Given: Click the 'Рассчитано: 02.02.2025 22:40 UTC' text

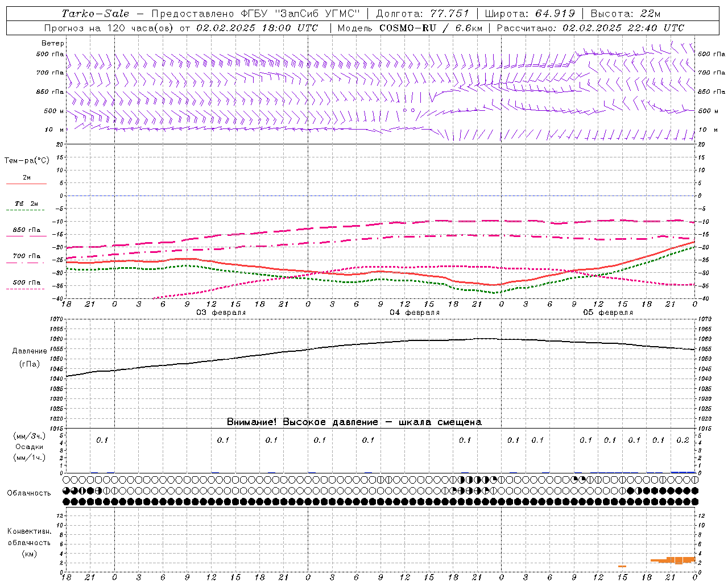Looking at the screenshot, I should pyautogui.click(x=590, y=28).
